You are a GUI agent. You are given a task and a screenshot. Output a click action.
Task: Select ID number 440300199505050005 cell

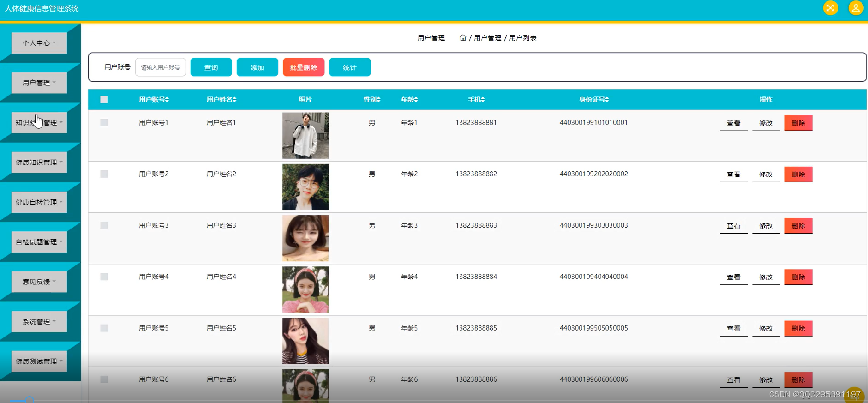[x=593, y=328]
